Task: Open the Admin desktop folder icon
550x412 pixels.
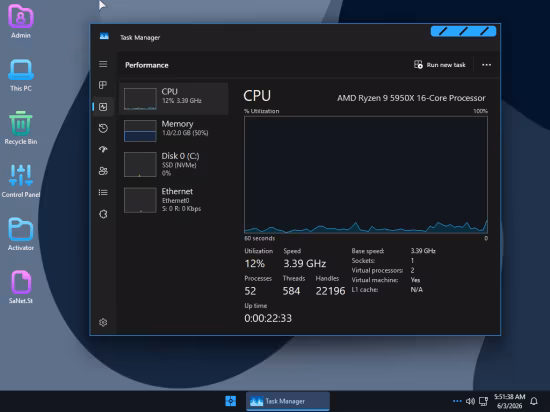Action: click(x=21, y=21)
